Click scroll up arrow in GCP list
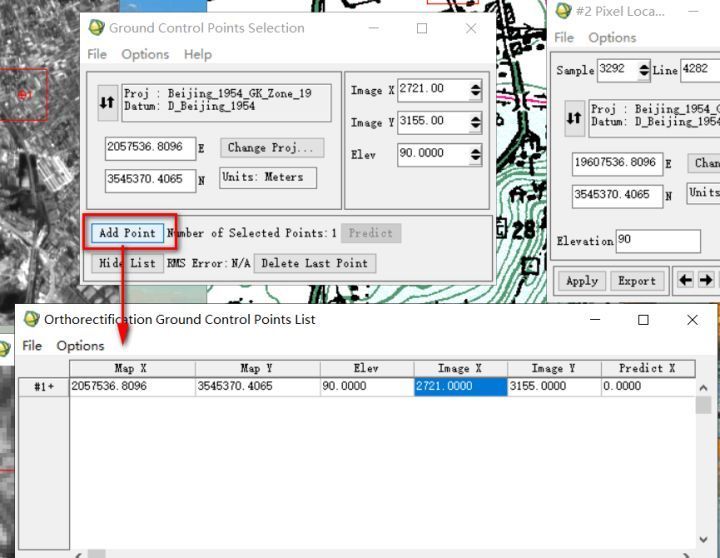 pos(703,388)
